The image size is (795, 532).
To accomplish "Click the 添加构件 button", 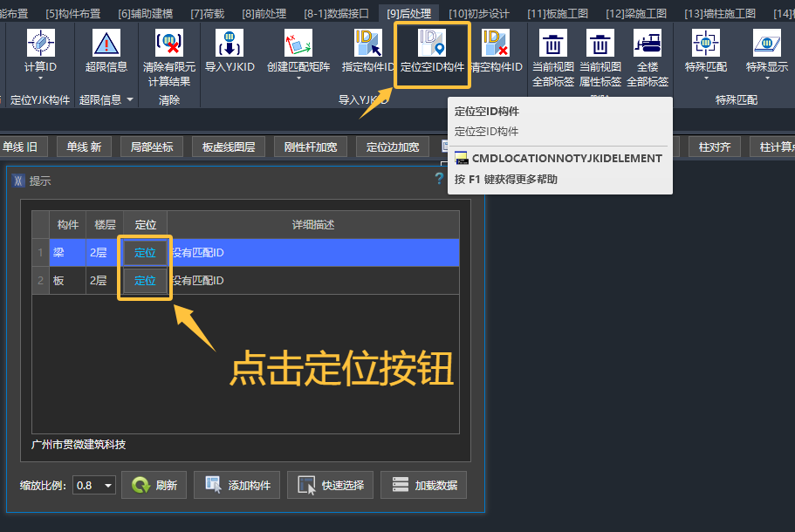I will click(236, 486).
